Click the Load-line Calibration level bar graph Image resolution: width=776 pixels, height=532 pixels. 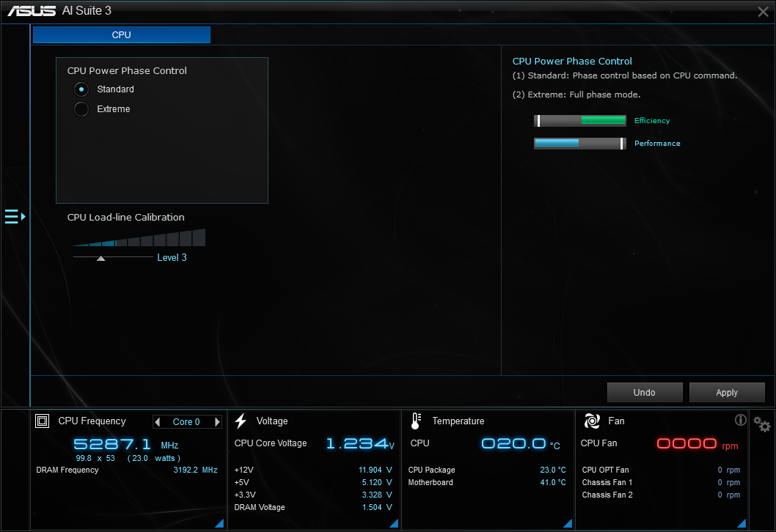139,237
